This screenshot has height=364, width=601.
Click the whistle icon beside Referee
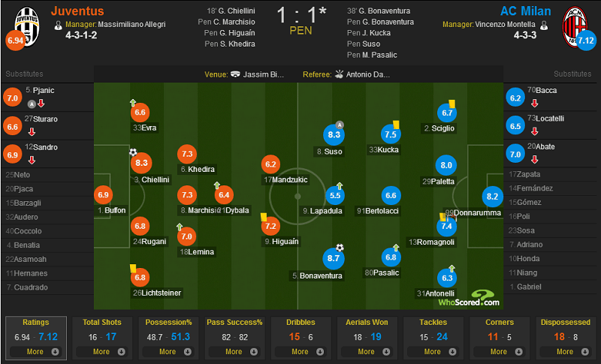(339, 74)
